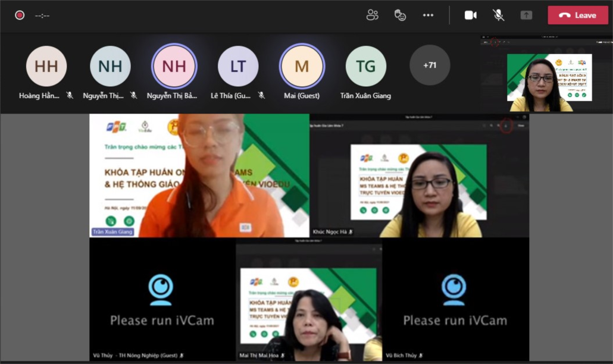Select the TG avatar for Trần Xuân Giang
This screenshot has width=613, height=364.
pos(366,66)
